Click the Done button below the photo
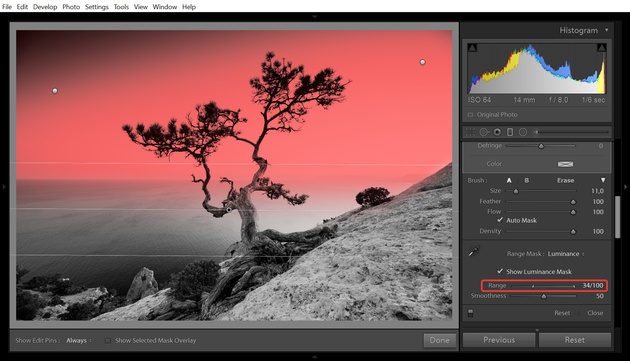The width and height of the screenshot is (630, 361). coord(440,340)
